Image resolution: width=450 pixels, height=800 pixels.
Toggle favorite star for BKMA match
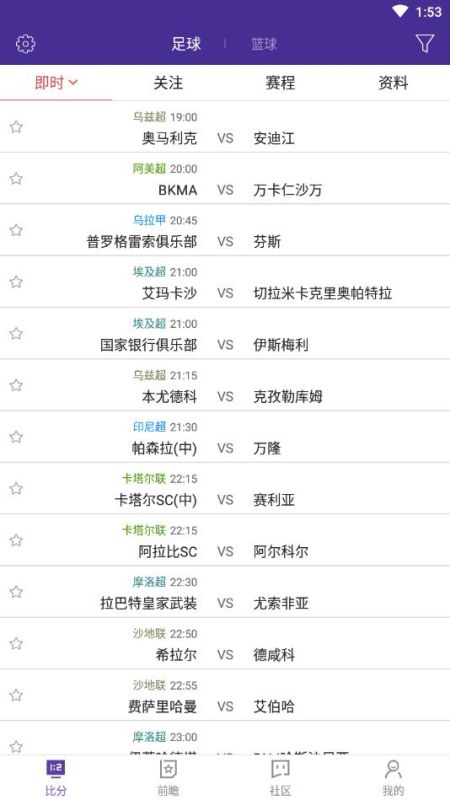tap(16, 179)
